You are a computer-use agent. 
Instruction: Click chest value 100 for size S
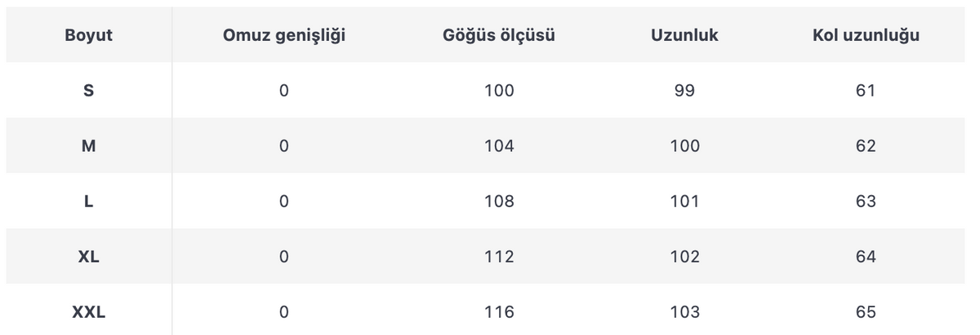pos(499,91)
